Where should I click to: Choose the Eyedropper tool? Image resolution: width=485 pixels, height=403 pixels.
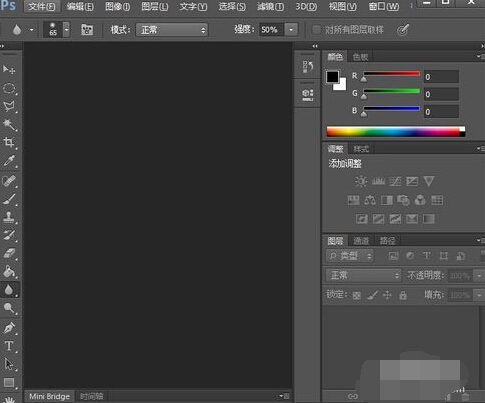(x=9, y=161)
